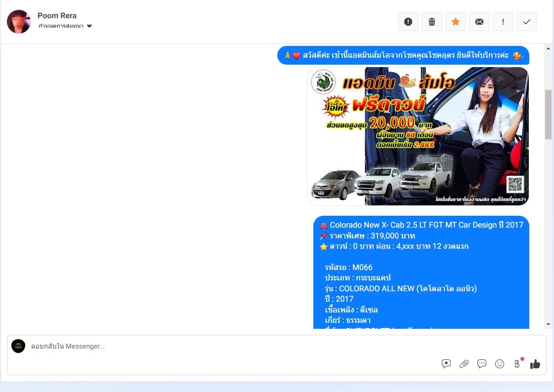Click the QR code on promo image
Screen dimensions: 554x392
[x=515, y=185]
